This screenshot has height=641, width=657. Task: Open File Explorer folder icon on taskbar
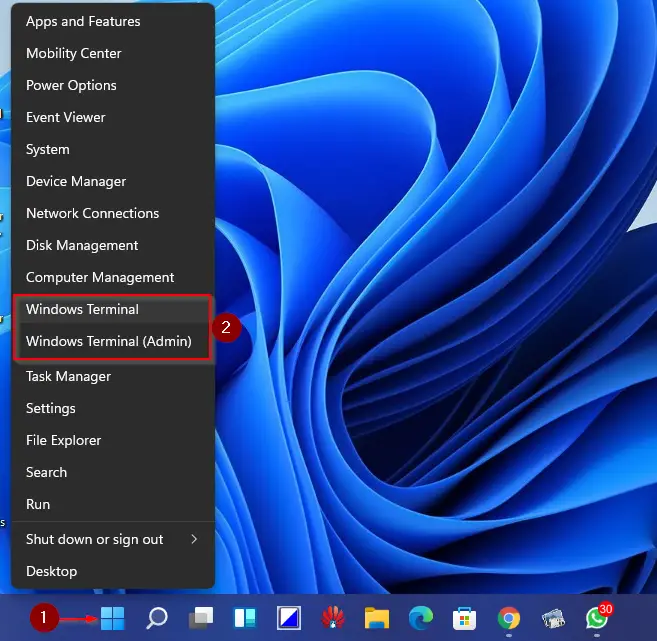click(377, 618)
